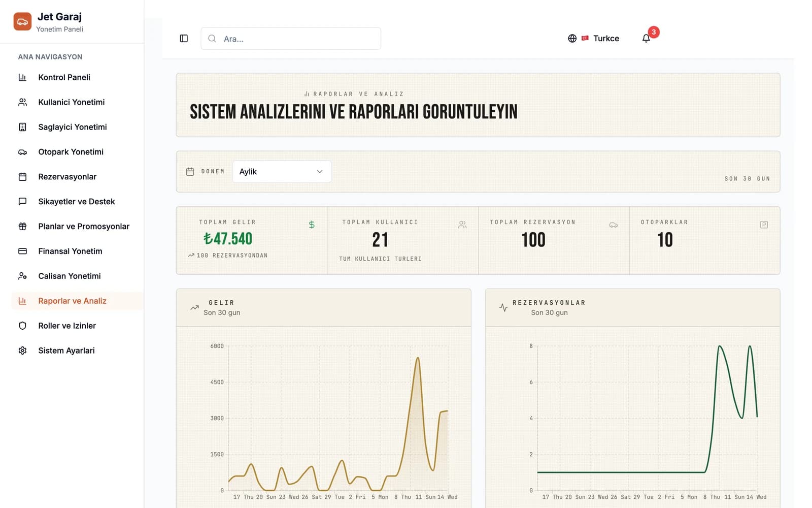Click the ₺47.540 revenue value
812x508 pixels.
pyautogui.click(x=228, y=239)
